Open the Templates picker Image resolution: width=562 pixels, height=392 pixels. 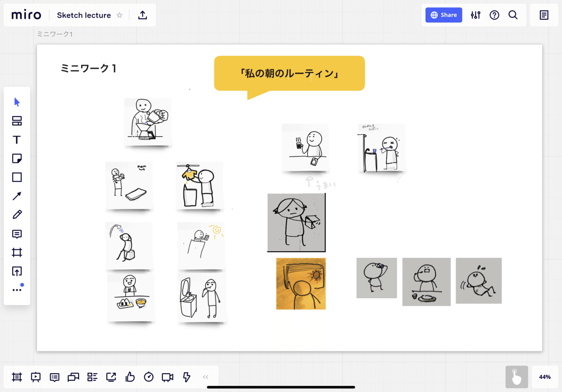(x=17, y=121)
